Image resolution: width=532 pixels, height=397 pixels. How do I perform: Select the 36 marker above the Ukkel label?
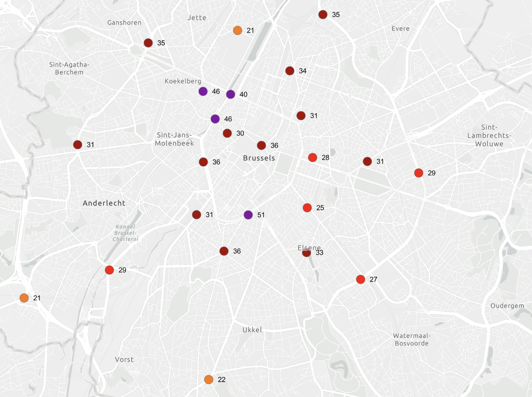(224, 251)
